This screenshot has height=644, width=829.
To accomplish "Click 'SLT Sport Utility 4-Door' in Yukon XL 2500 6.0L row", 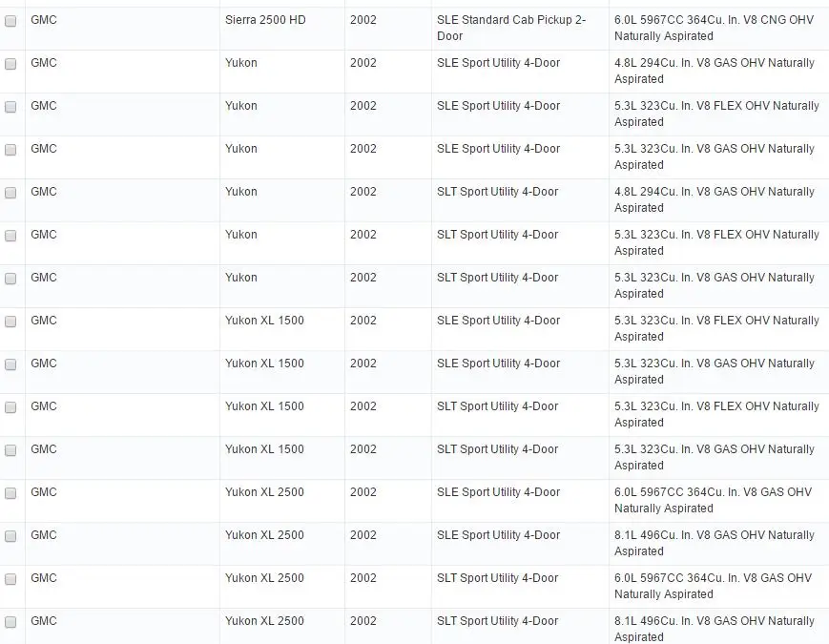I will (x=498, y=578).
